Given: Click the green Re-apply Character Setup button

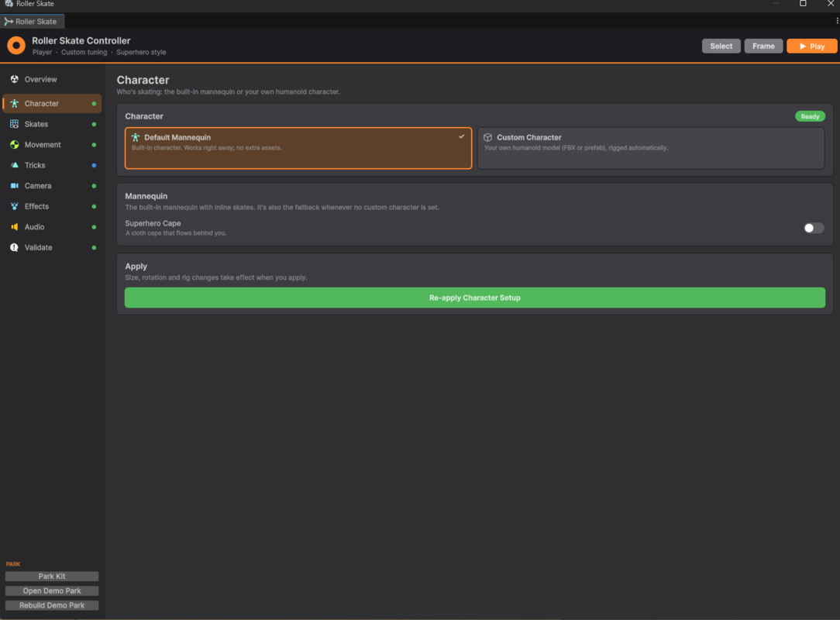Looking at the screenshot, I should click(x=475, y=298).
